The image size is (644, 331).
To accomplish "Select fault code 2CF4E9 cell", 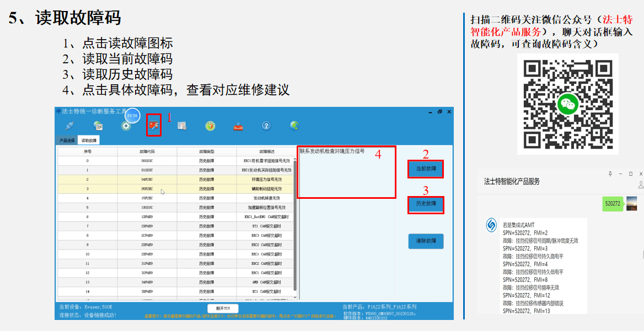I will (x=147, y=235).
